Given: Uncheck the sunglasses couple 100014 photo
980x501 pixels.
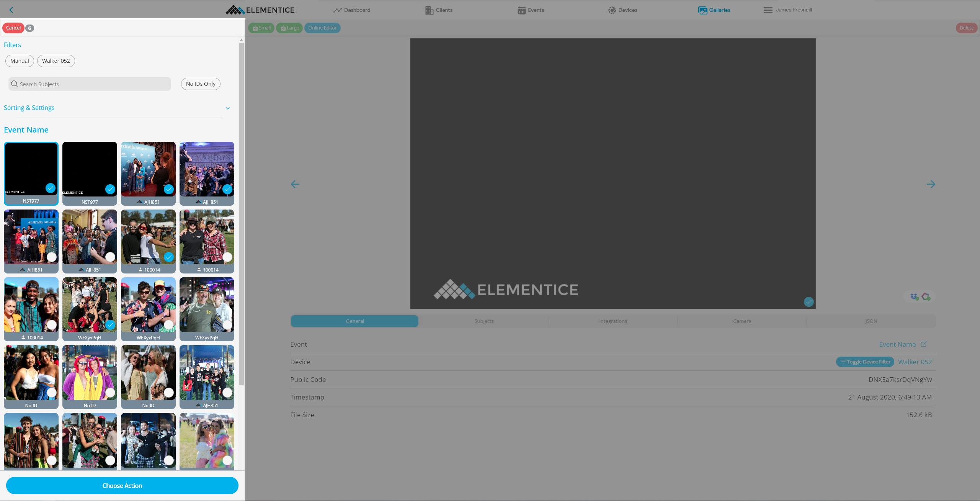Looking at the screenshot, I should click(169, 257).
